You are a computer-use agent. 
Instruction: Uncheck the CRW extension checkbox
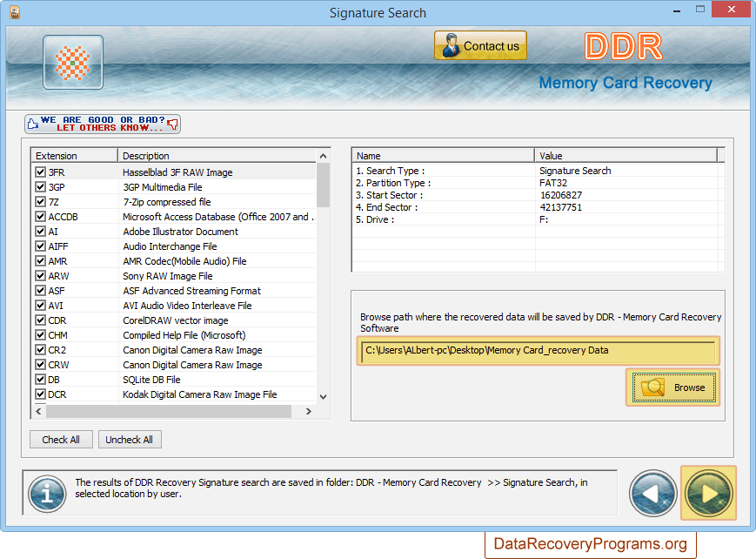[x=41, y=365]
